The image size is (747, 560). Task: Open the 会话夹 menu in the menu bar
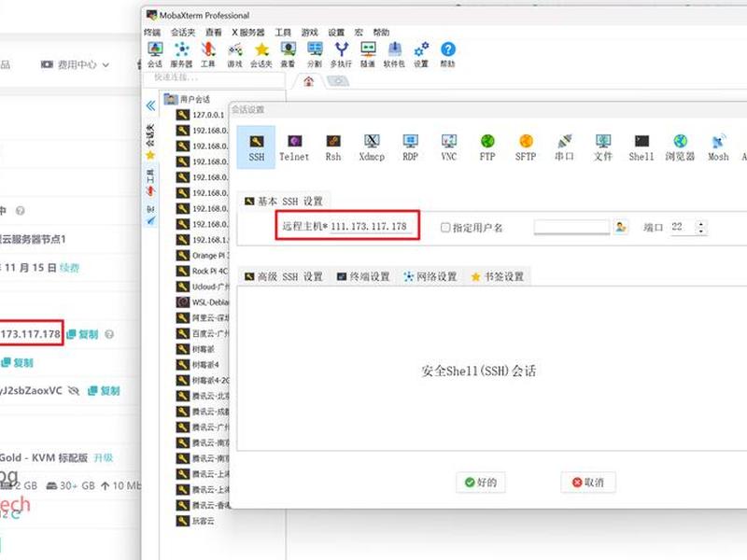tap(183, 33)
